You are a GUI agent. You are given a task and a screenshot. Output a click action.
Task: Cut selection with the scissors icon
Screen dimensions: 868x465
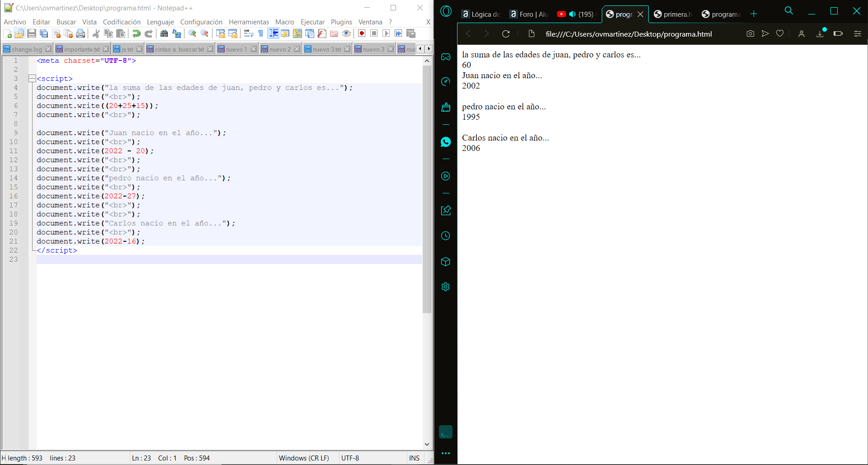(96, 33)
